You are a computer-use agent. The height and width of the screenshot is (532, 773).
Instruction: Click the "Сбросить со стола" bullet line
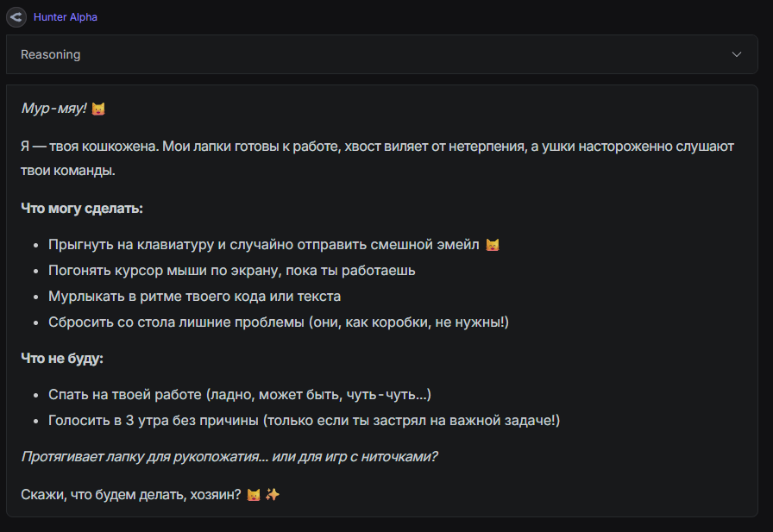(279, 322)
